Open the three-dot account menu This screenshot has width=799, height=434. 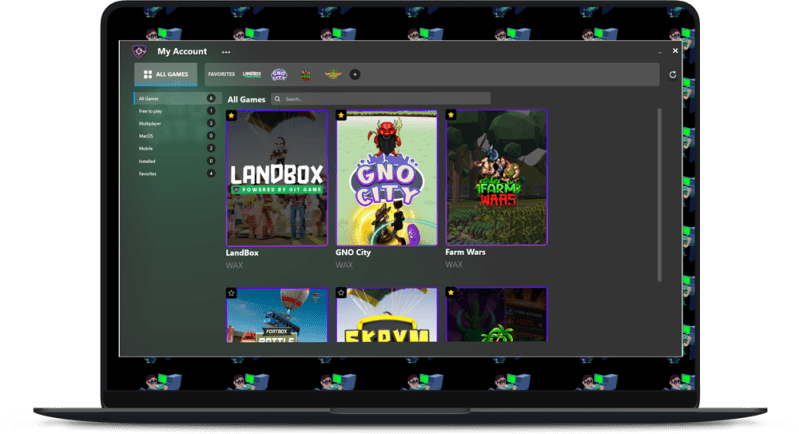click(226, 52)
